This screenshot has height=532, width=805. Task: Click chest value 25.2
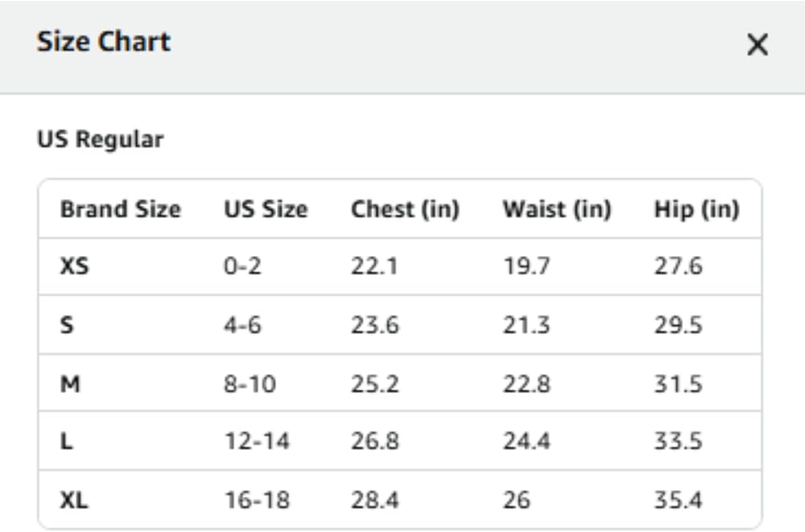point(375,384)
